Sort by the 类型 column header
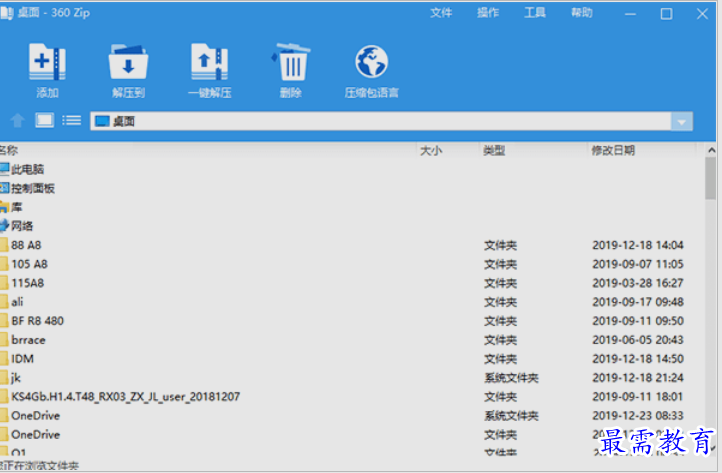The height and width of the screenshot is (473, 722). pyautogui.click(x=494, y=150)
